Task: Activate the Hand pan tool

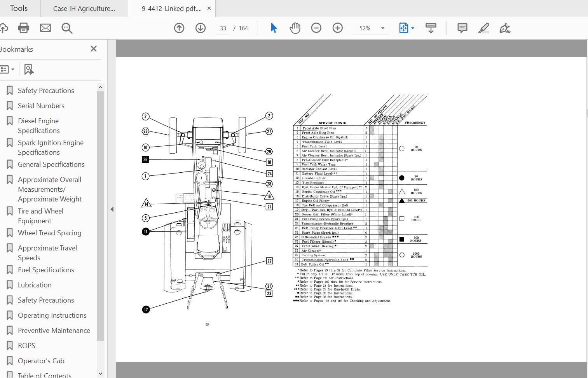Action: coord(295,28)
